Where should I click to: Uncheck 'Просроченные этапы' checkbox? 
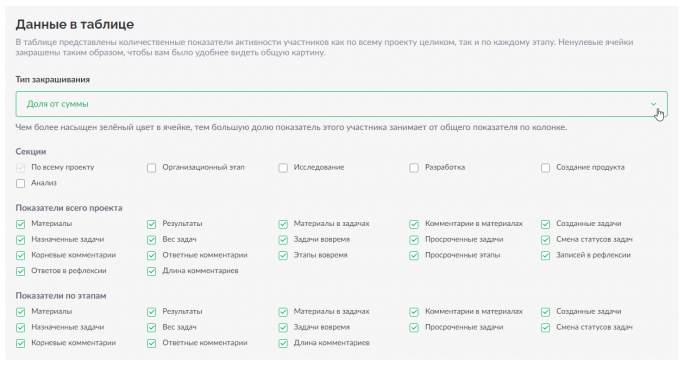(x=414, y=256)
